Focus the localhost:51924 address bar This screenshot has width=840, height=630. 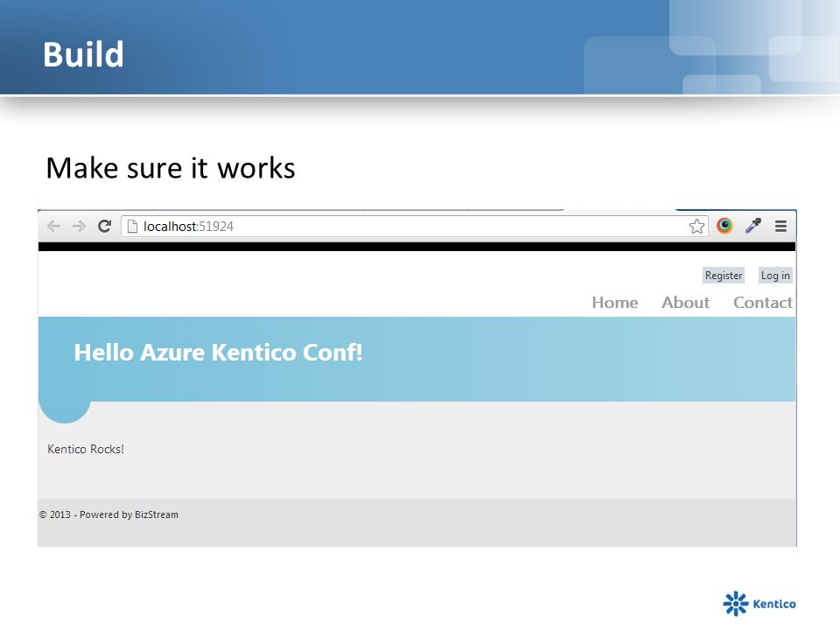click(415, 226)
